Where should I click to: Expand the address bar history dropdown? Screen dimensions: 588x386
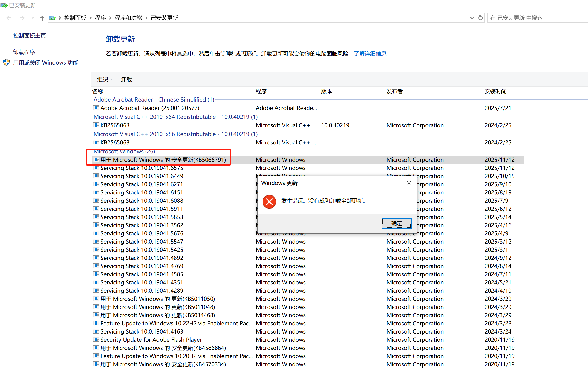tap(472, 18)
